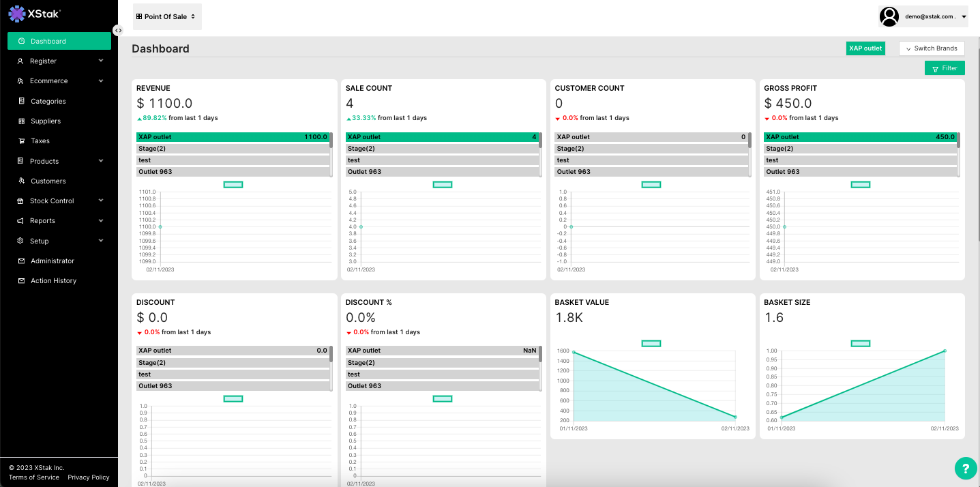This screenshot has height=487, width=980.
Task: Toggle the Revenue chart legend box
Action: [233, 185]
